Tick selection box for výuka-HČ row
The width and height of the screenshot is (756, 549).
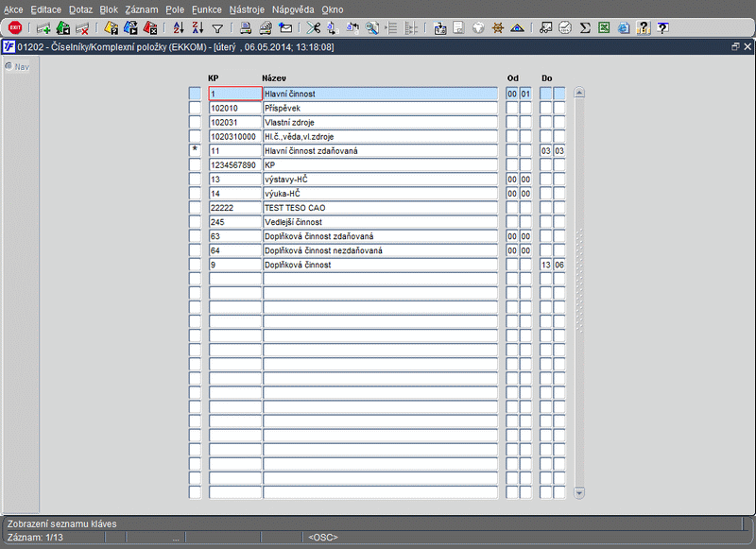pyautogui.click(x=195, y=194)
